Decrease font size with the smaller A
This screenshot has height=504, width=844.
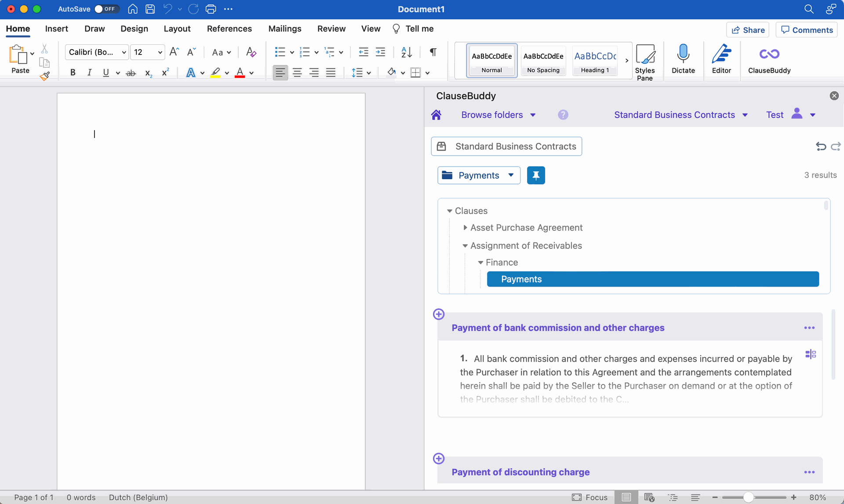pyautogui.click(x=191, y=52)
